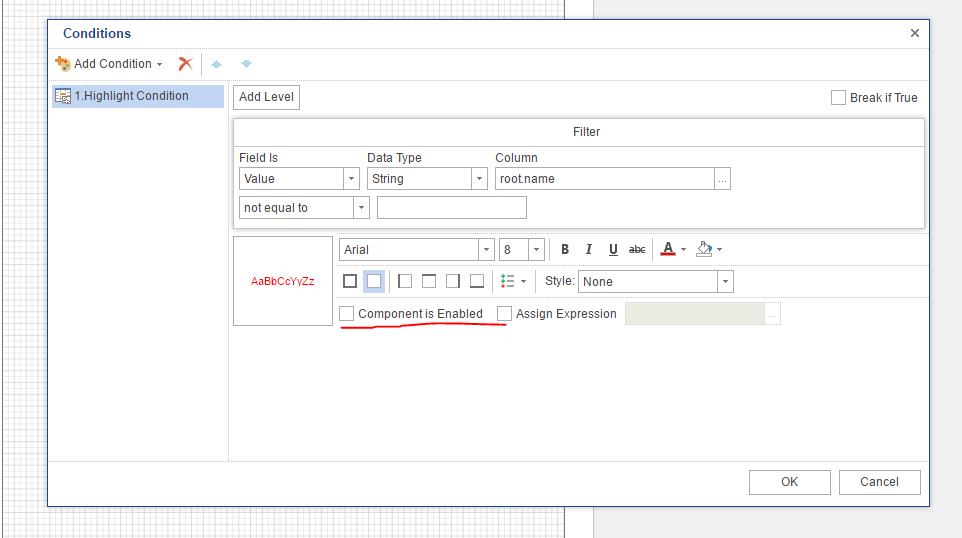Toggle Bold formatting
962x538 pixels.
click(x=565, y=249)
